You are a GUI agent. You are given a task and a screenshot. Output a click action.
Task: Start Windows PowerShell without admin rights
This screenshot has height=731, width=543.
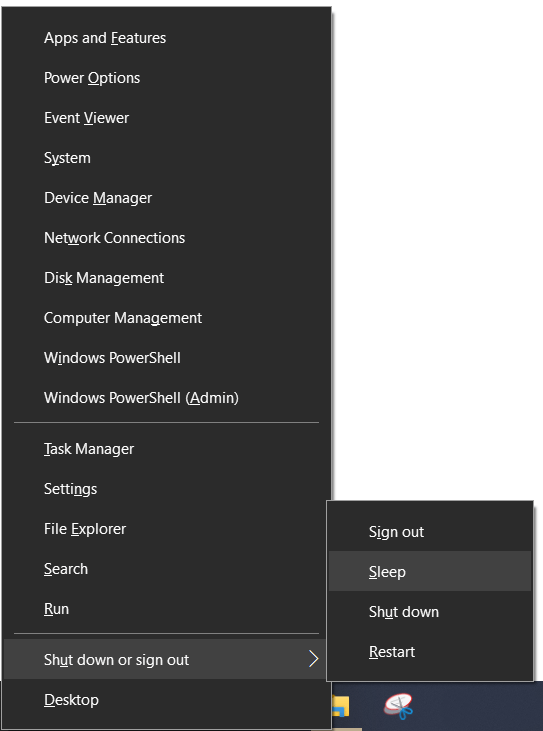166,358
